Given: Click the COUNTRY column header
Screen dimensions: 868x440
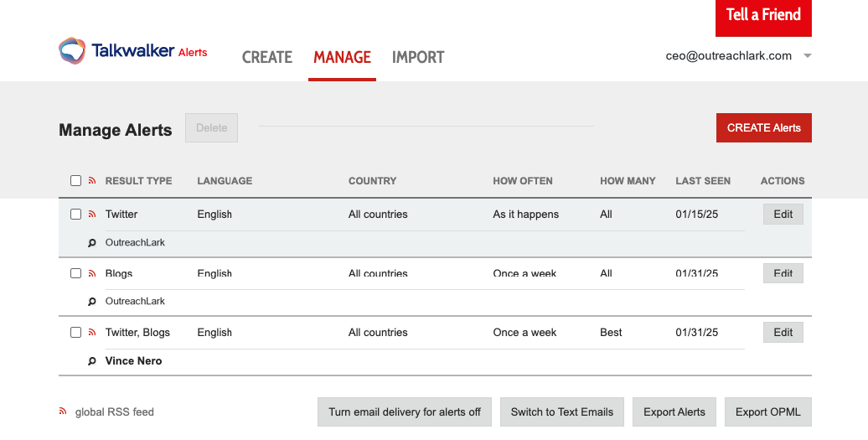Looking at the screenshot, I should [x=373, y=181].
